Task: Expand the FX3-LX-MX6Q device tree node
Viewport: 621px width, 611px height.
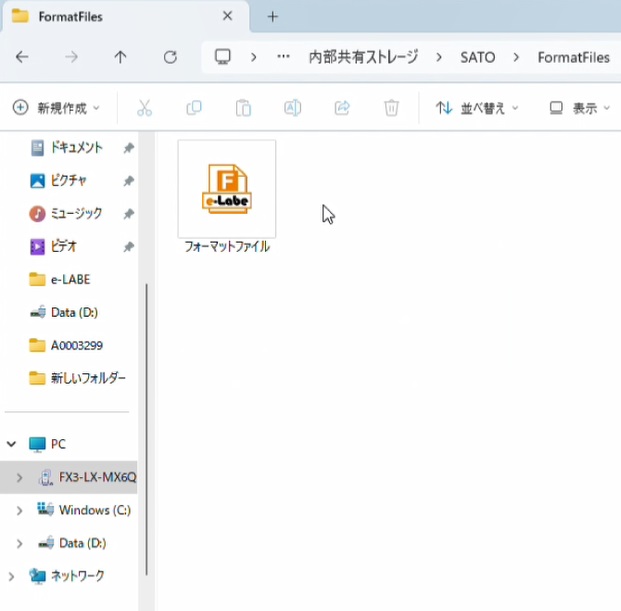Action: click(19, 478)
